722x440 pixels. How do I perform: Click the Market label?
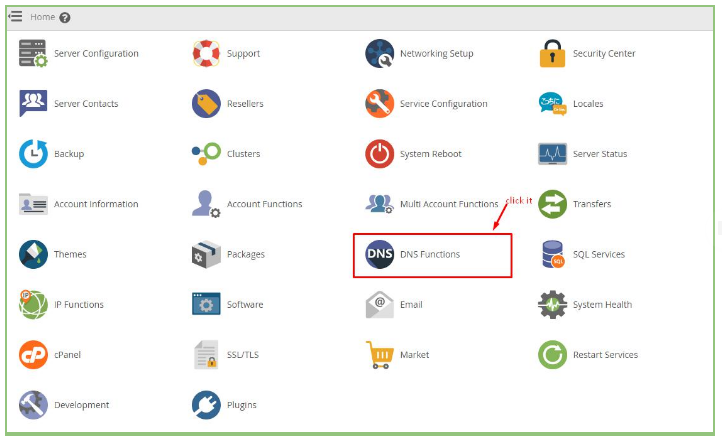(414, 354)
